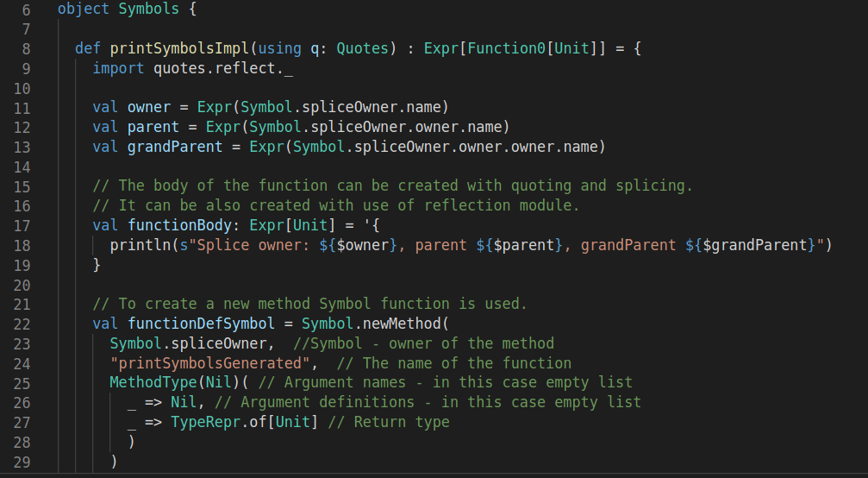This screenshot has width=868, height=478.
Task: Click line number 8 in the gutter
Action: [26, 48]
